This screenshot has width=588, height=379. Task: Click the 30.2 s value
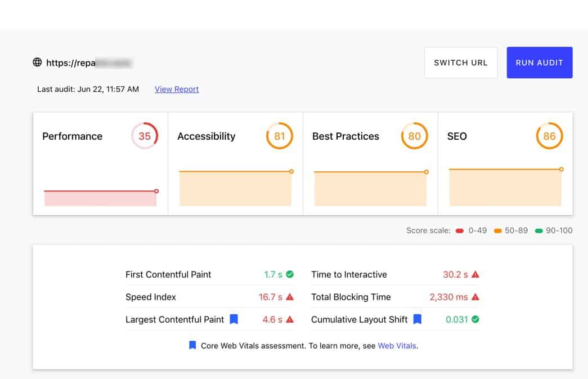pos(455,274)
